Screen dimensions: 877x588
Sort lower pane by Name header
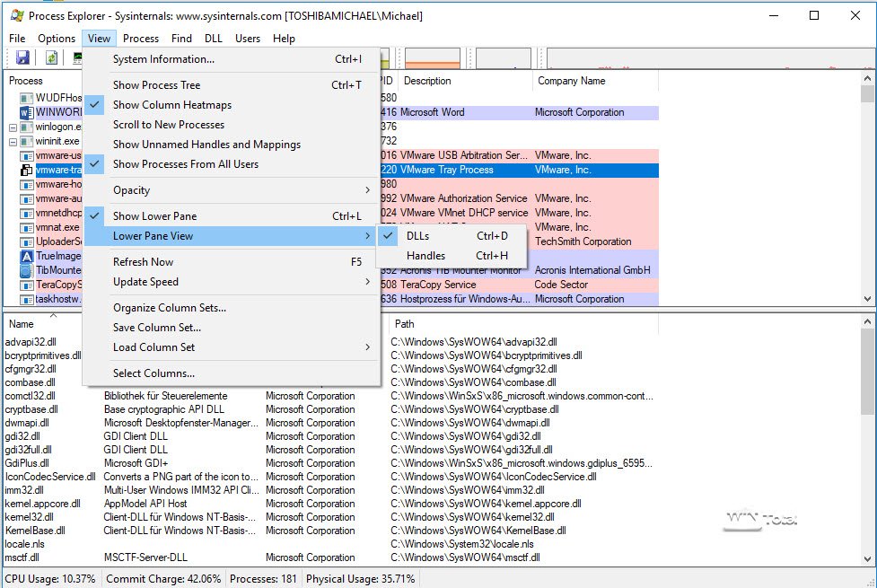pos(22,324)
